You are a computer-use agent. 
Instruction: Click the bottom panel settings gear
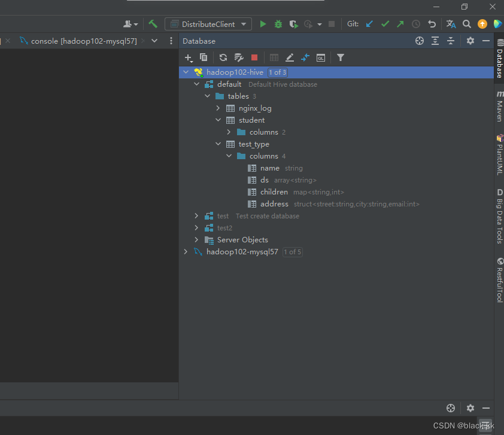click(x=470, y=408)
